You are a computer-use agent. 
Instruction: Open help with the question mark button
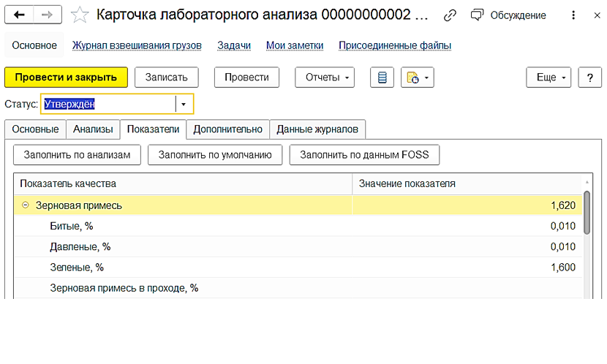(x=590, y=77)
